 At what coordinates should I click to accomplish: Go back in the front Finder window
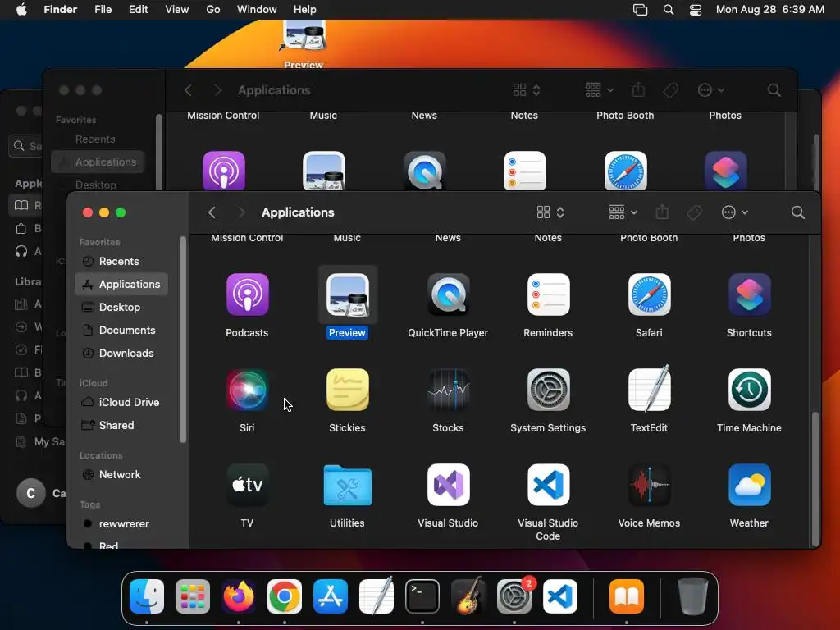click(x=212, y=212)
